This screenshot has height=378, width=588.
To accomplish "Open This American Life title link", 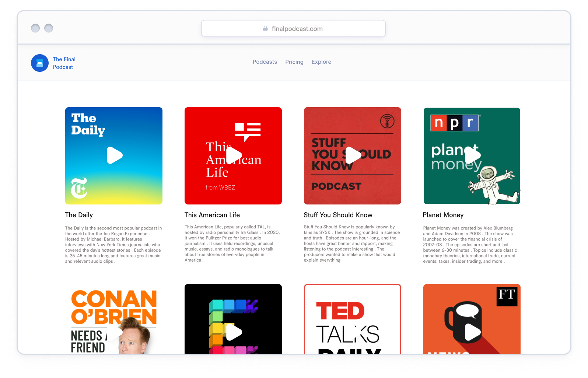I will coord(212,215).
